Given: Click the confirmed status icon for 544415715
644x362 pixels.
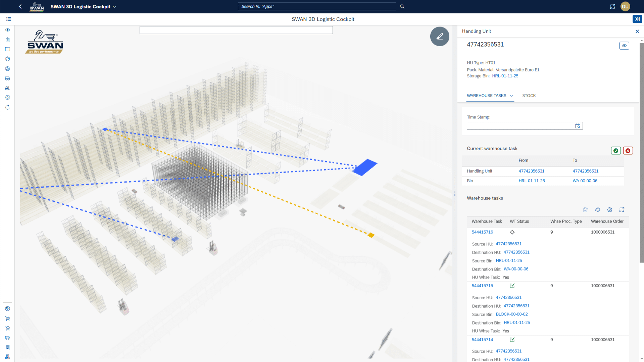Looking at the screenshot, I should 512,286.
